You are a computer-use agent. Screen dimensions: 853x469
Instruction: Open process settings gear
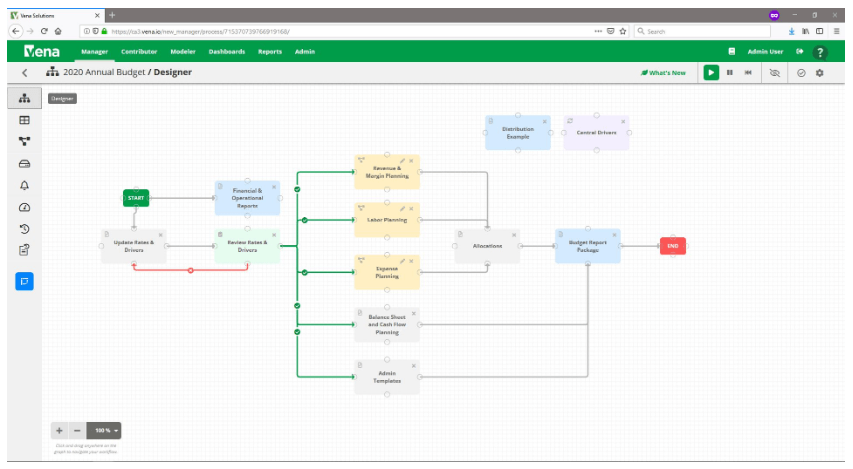tap(820, 73)
